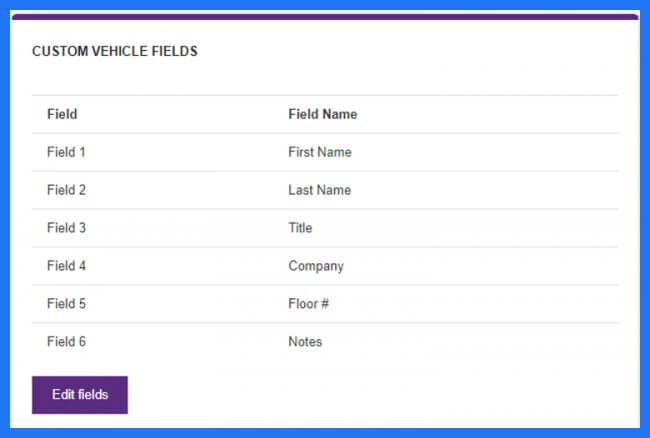Click the Title field value

point(300,227)
